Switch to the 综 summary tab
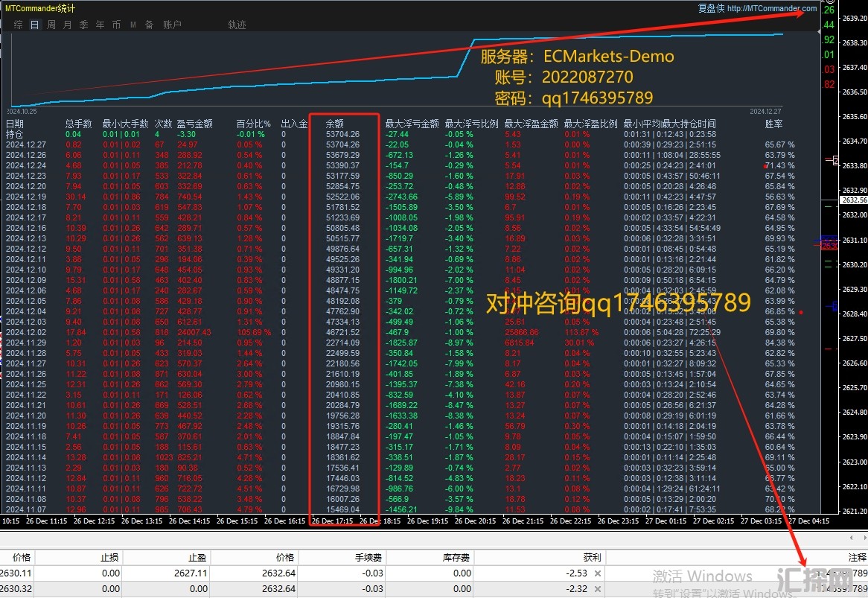The image size is (868, 598). [18, 25]
